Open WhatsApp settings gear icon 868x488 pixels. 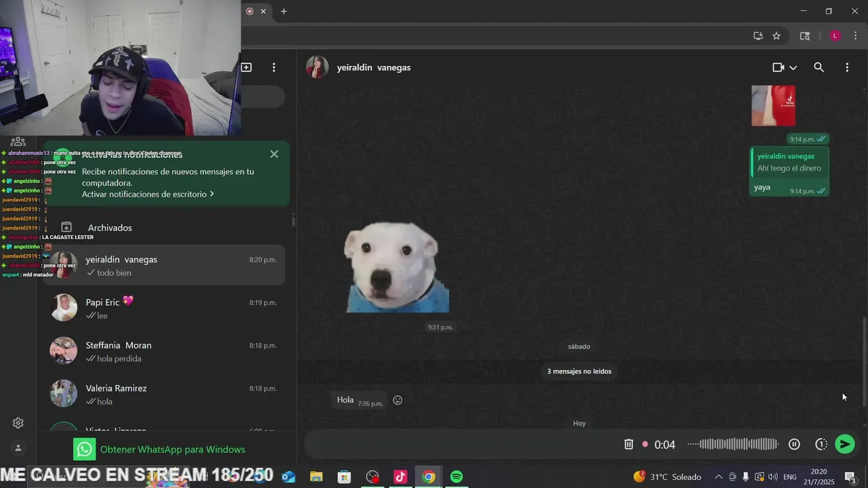point(18,423)
